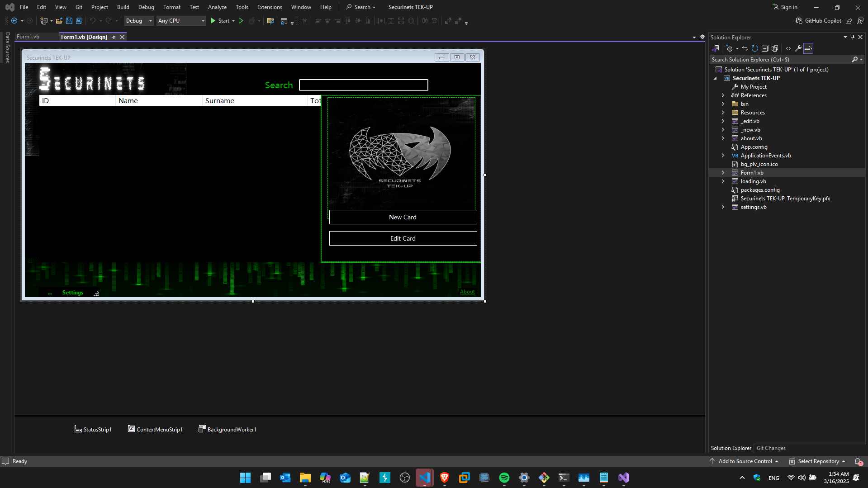Click the Solution Explorer switch views icon

716,48
